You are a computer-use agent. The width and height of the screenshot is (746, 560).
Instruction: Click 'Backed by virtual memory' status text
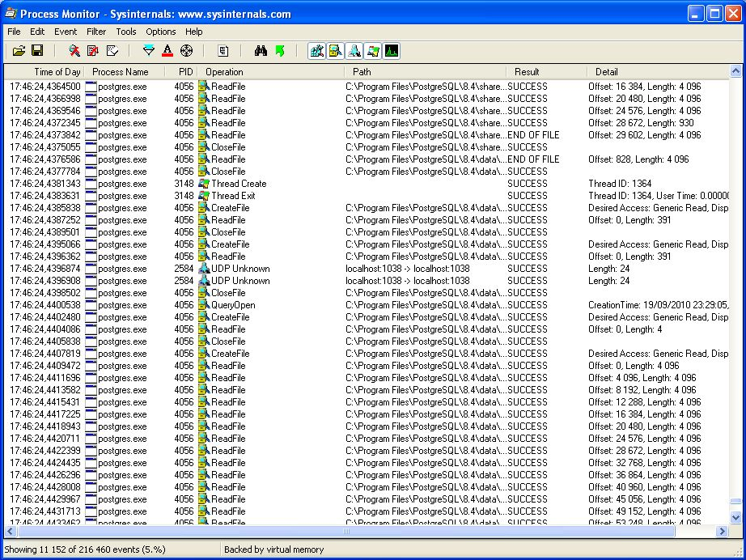(274, 549)
